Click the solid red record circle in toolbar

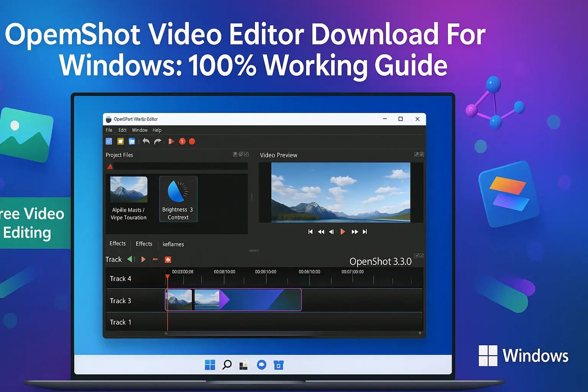click(x=192, y=142)
